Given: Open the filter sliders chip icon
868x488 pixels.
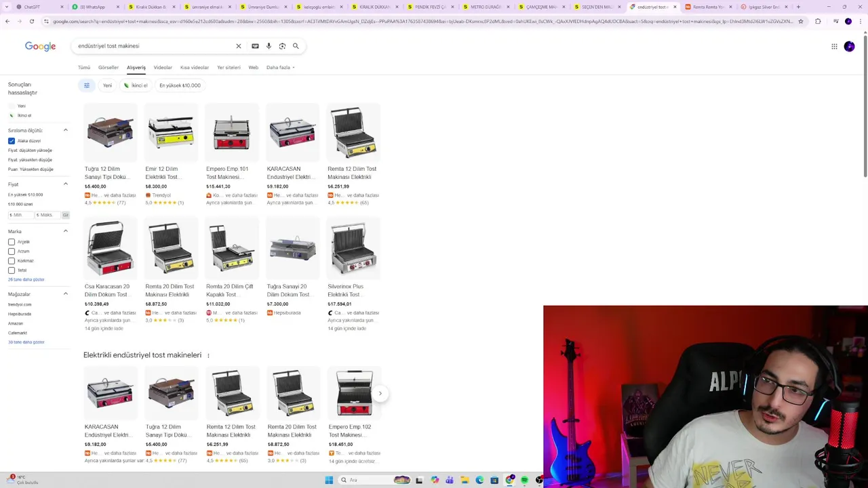Looking at the screenshot, I should click(x=86, y=85).
